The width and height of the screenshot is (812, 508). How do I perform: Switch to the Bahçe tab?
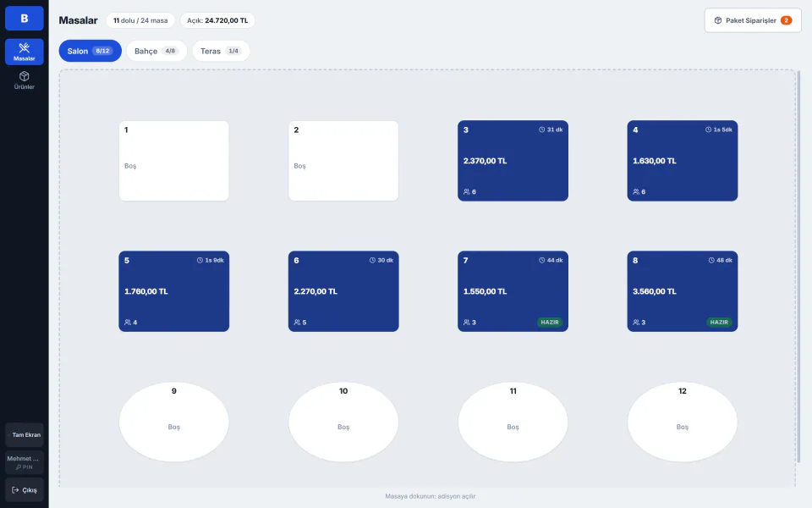point(156,51)
